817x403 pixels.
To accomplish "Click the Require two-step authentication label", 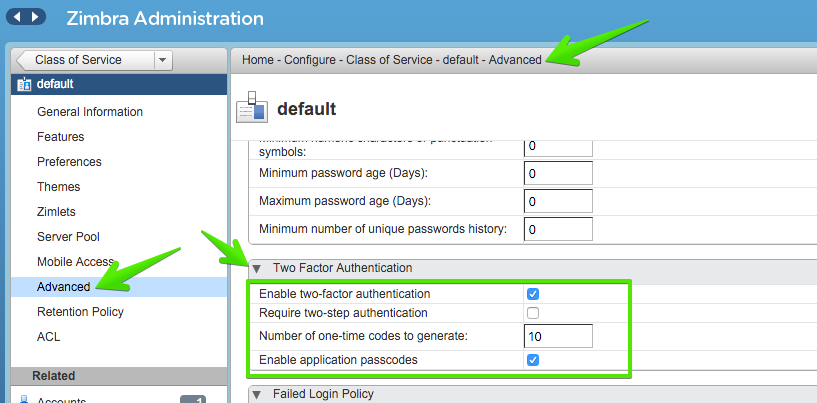I will click(343, 313).
